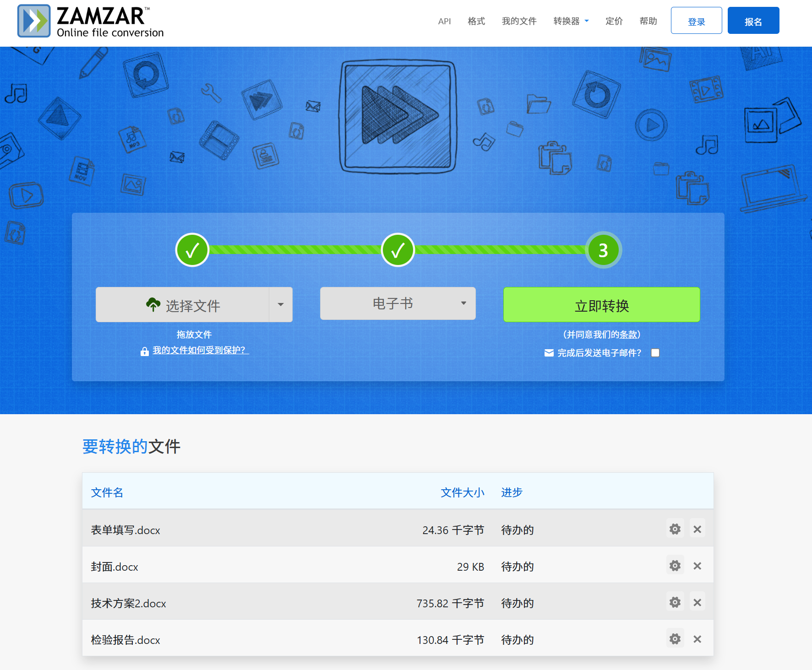Viewport: 812px width, 670px height.
Task: Remove 封面.docx using its X icon
Action: pos(698,565)
